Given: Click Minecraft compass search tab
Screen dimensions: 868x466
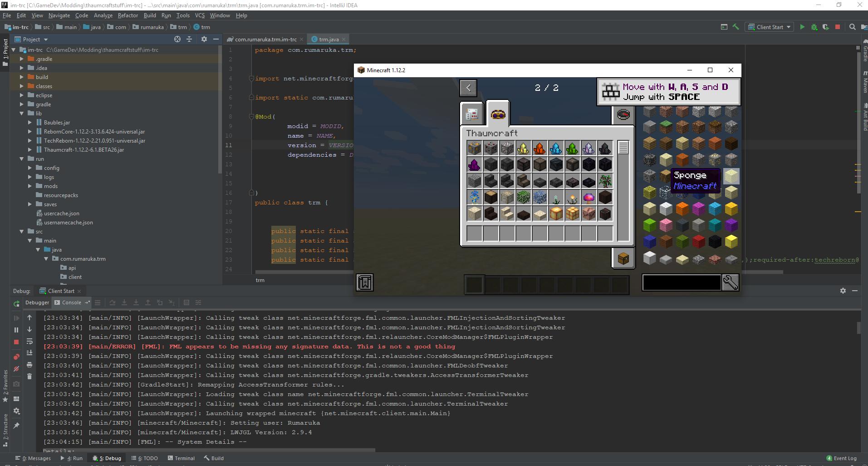Looking at the screenshot, I should (x=623, y=115).
